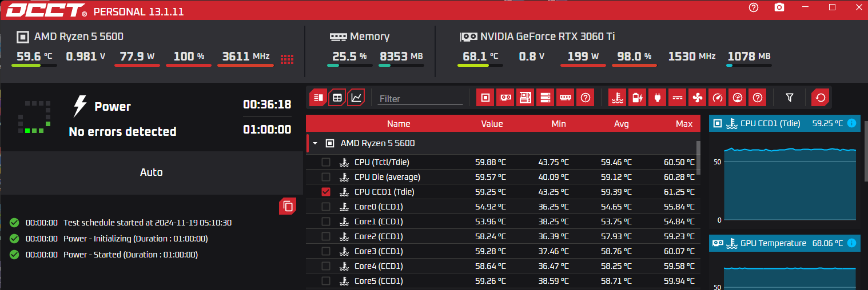Collapse the AMD Ryzen 5 5600 group
Viewport: 868px width, 290px height.
[314, 143]
